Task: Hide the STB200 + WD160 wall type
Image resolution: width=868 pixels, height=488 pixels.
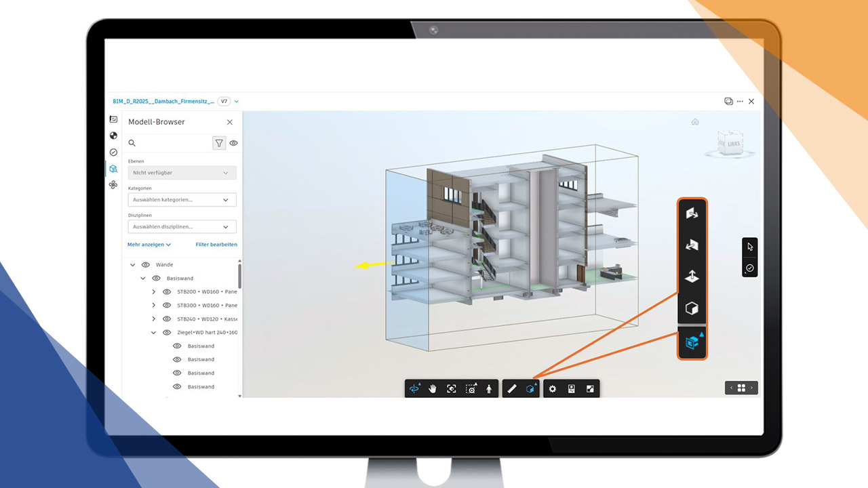Action: click(x=167, y=292)
